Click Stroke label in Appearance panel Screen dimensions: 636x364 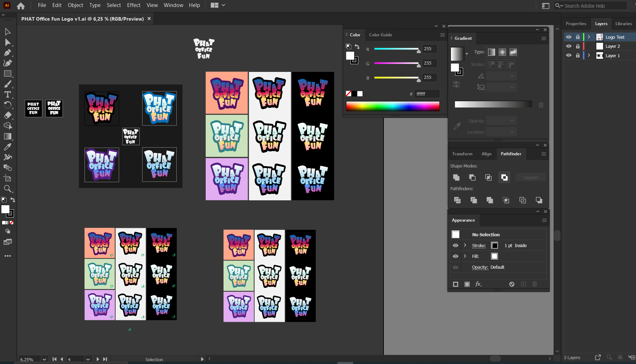tap(479, 246)
